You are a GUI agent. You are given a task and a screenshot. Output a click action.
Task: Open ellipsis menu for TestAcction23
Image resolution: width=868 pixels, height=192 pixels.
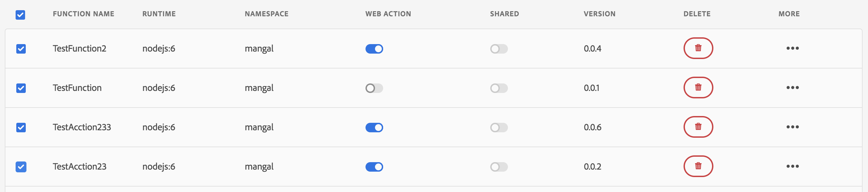(x=793, y=166)
